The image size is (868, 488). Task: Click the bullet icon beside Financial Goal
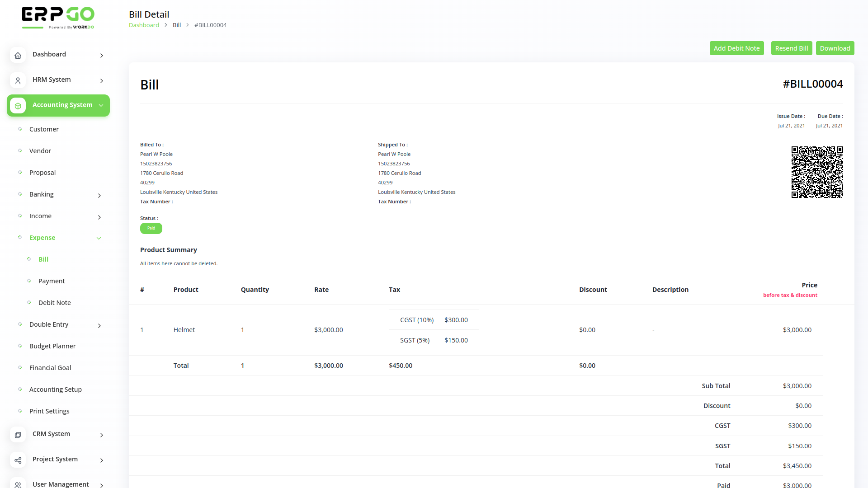coord(19,367)
